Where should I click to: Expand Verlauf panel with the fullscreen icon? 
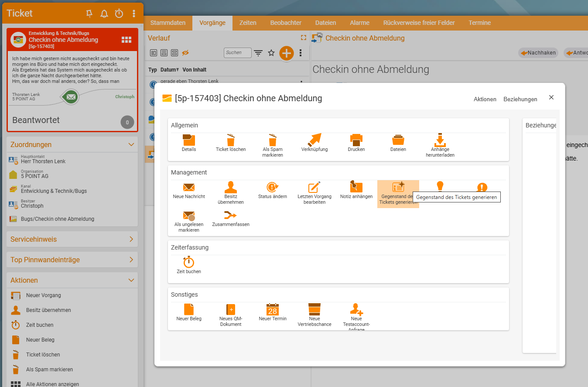304,38
